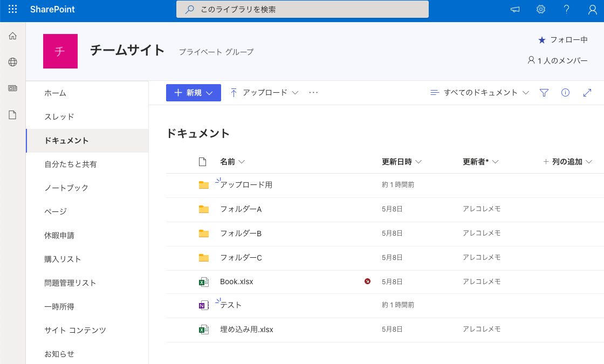Click the filter funnel icon

544,93
